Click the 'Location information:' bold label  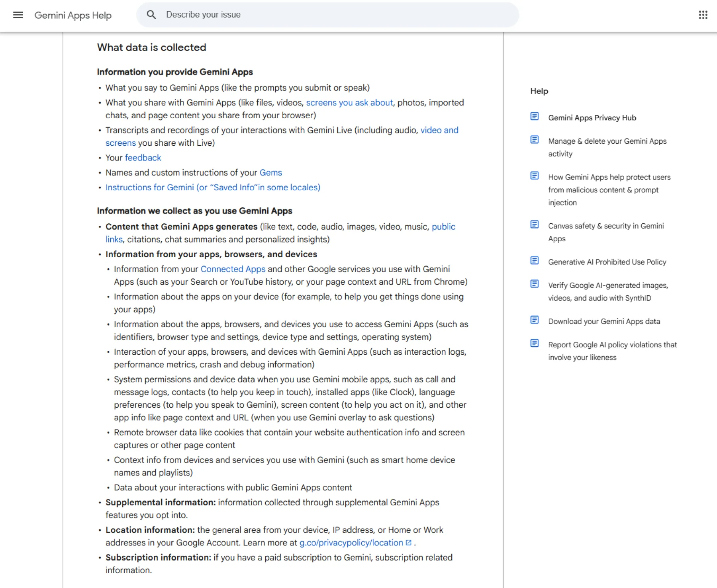tap(150, 530)
